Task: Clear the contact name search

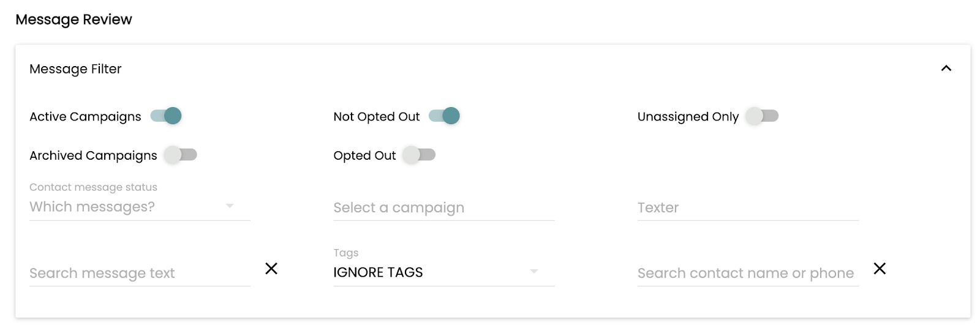Action: (880, 269)
